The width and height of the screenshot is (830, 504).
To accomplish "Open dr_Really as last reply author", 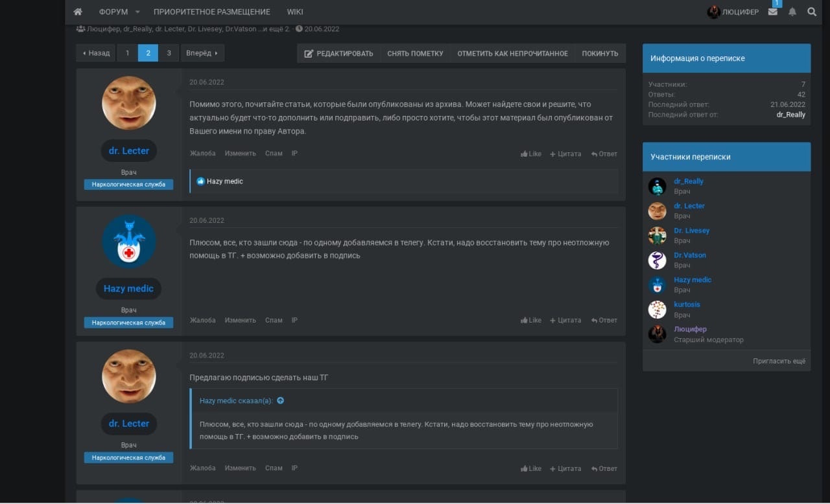I will click(x=791, y=115).
